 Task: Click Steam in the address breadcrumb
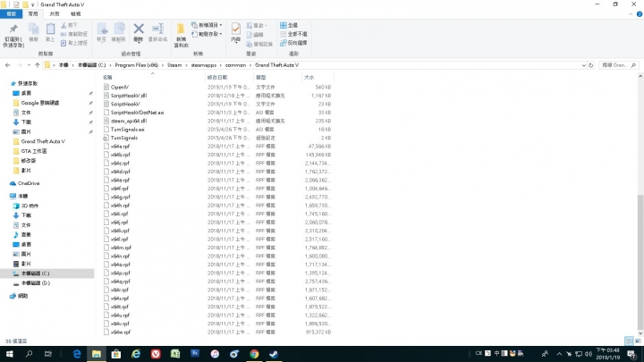coord(174,65)
